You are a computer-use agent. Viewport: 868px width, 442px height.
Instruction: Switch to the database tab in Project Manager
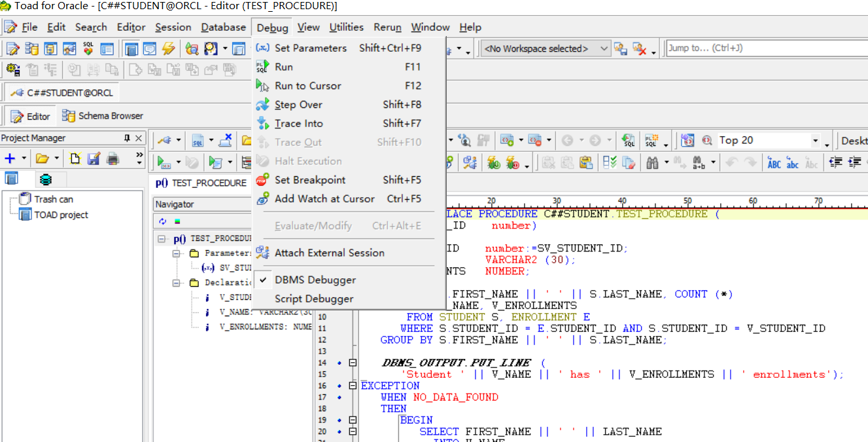[44, 179]
